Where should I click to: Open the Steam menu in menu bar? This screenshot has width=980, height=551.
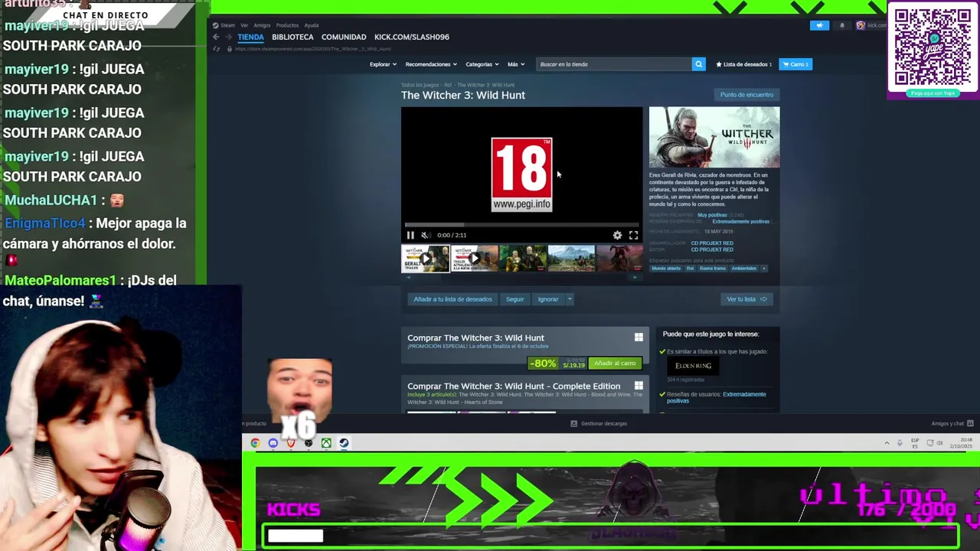225,25
